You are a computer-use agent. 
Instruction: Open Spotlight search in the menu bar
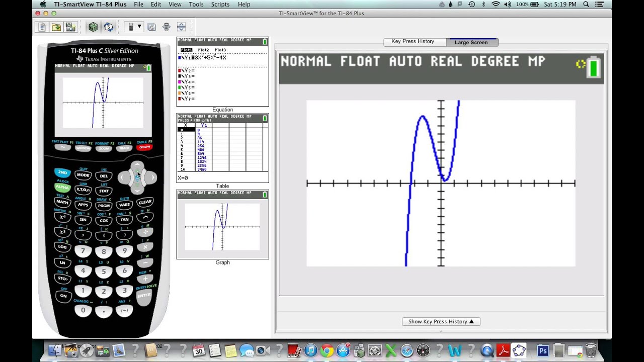[x=586, y=5]
